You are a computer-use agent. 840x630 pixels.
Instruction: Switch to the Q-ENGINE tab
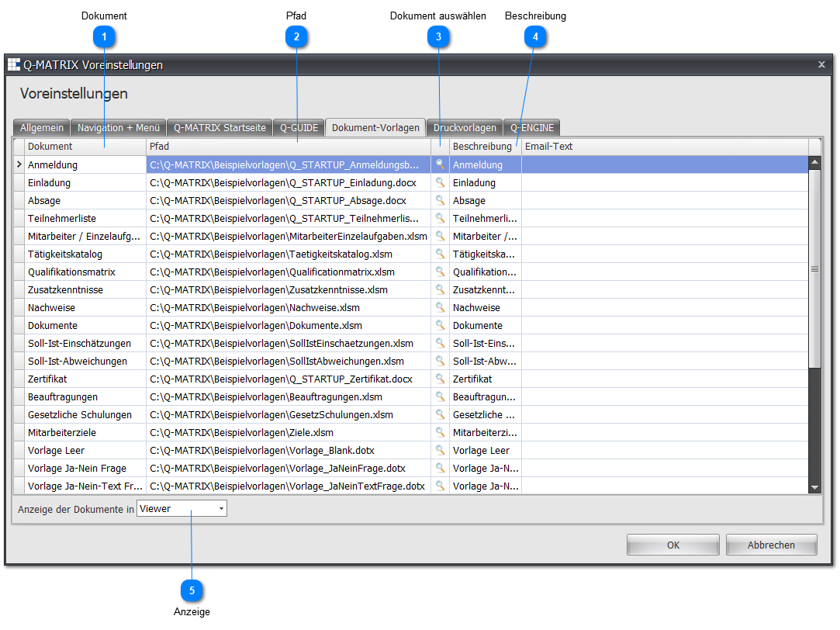coord(532,127)
